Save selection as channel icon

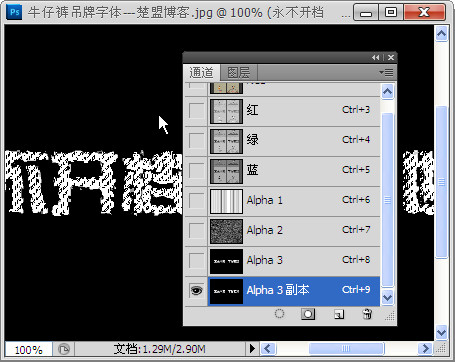(x=308, y=314)
